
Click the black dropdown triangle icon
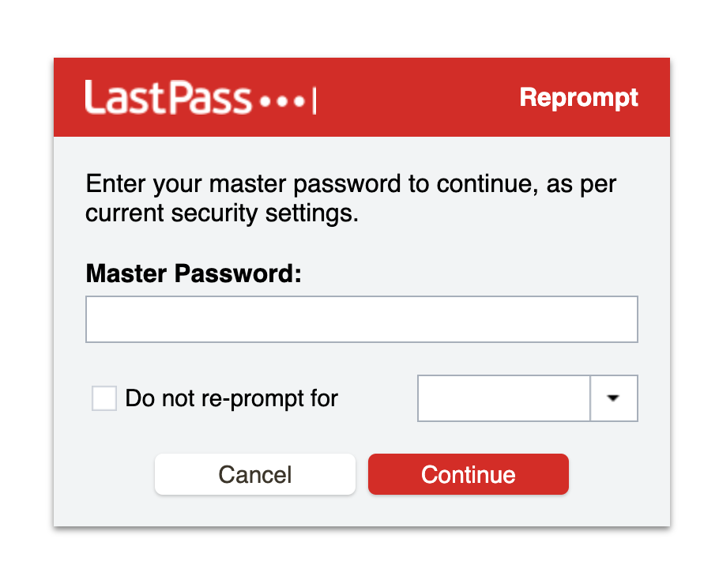point(613,398)
